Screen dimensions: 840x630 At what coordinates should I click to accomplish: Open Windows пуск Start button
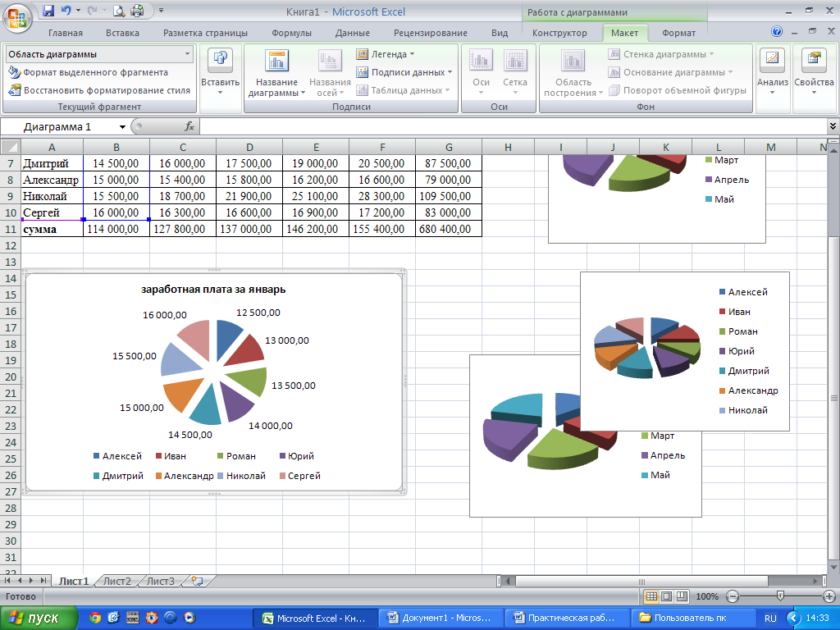39,619
